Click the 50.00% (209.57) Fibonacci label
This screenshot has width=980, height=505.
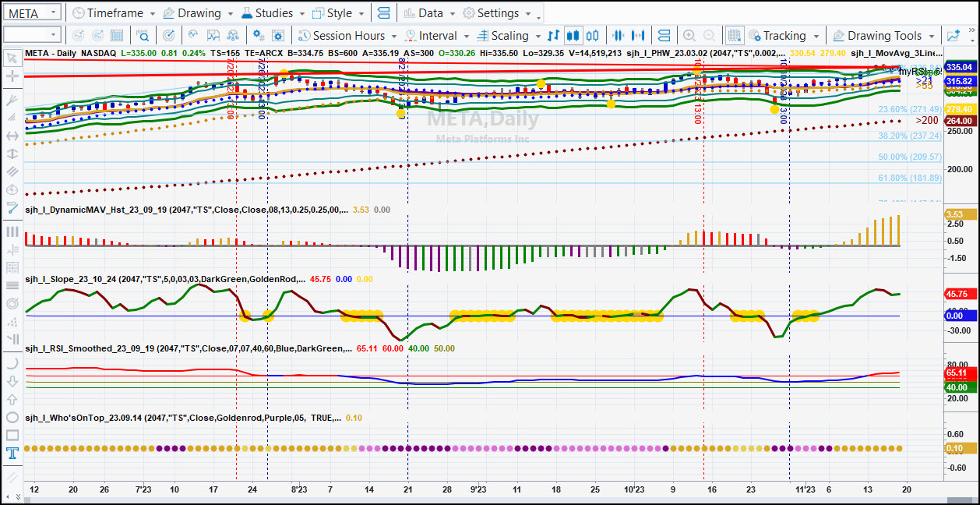(x=910, y=157)
